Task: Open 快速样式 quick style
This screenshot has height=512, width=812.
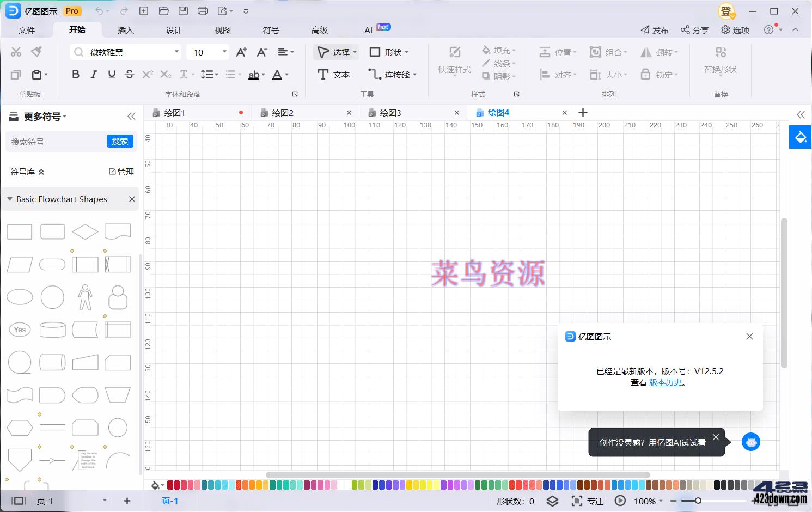Action: point(454,61)
